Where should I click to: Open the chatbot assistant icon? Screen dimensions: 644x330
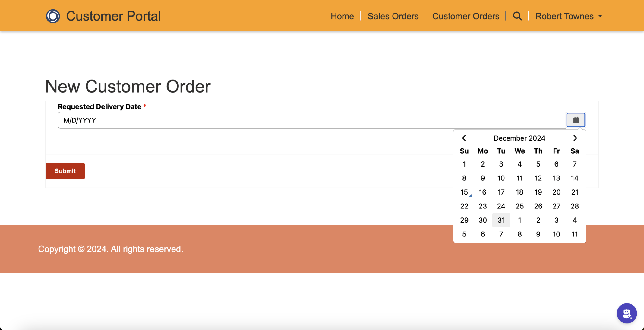pos(627,313)
